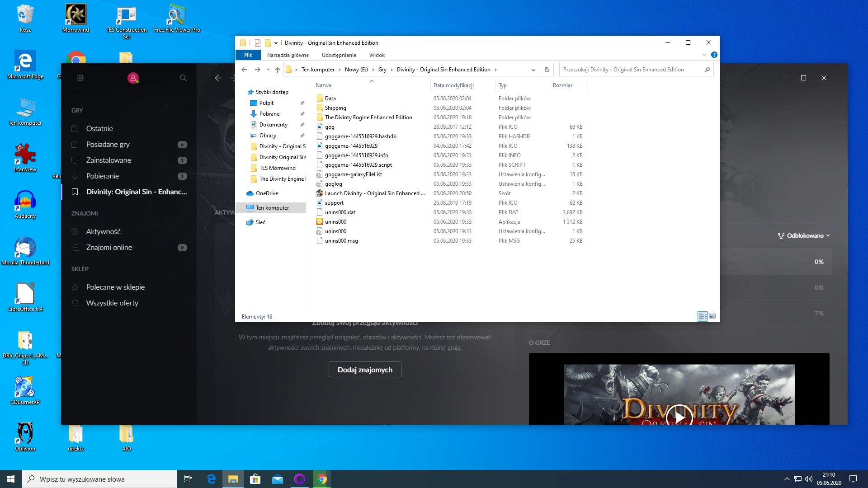Open Task View from taskbar
This screenshot has height=488, width=868.
[x=188, y=479]
